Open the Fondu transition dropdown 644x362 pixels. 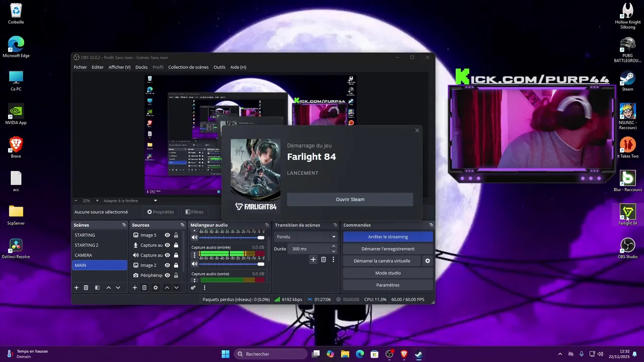306,237
